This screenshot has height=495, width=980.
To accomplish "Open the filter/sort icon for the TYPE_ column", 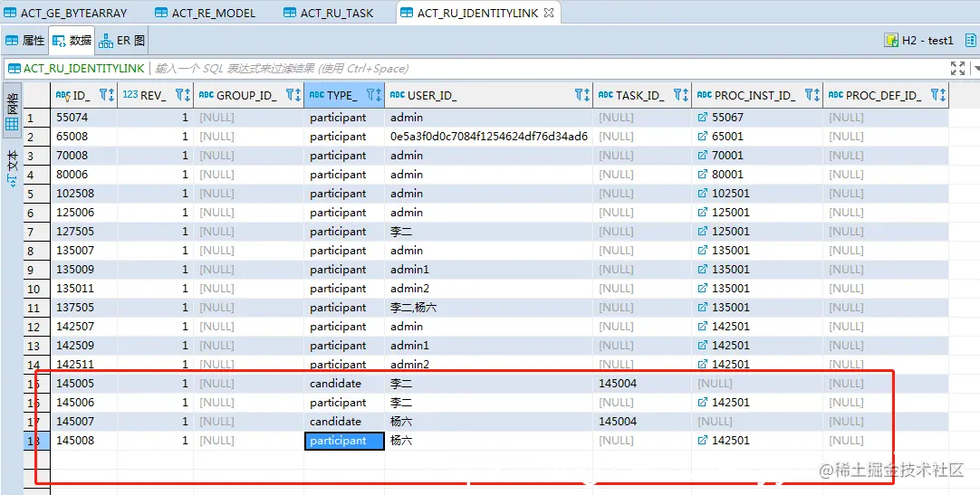I will coord(374,95).
